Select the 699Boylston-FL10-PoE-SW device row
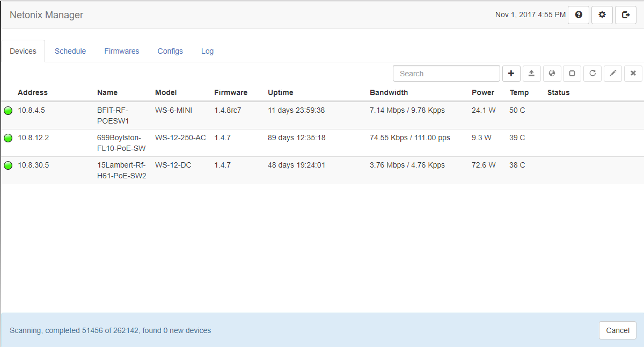The height and width of the screenshot is (347, 644). pyautogui.click(x=121, y=143)
